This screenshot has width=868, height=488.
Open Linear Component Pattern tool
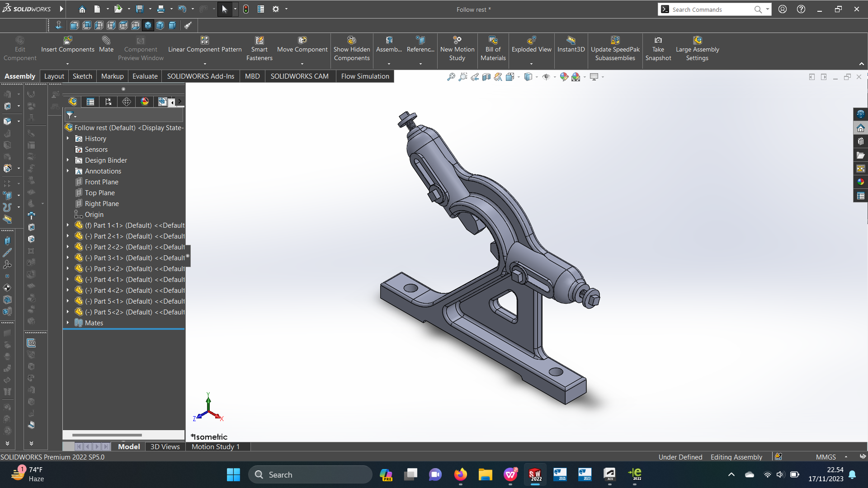click(x=205, y=45)
